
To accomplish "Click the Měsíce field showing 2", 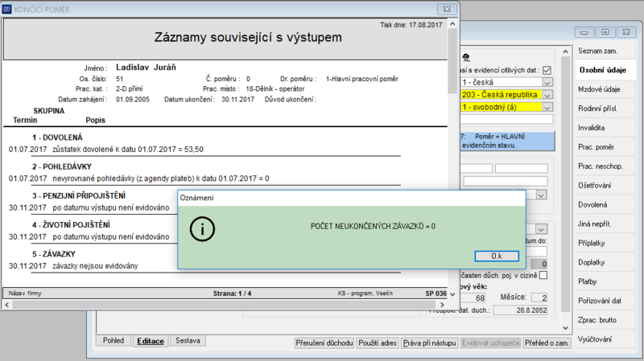I will coord(539,297).
